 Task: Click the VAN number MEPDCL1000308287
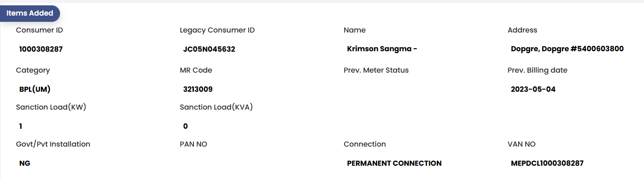[x=547, y=164]
